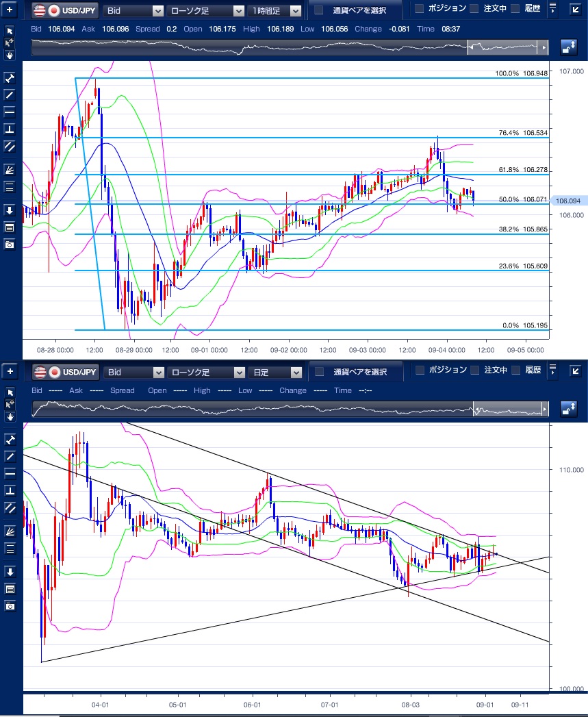Pick the horizontal line tool in top chart
The image size is (588, 717).
pyautogui.click(x=10, y=112)
